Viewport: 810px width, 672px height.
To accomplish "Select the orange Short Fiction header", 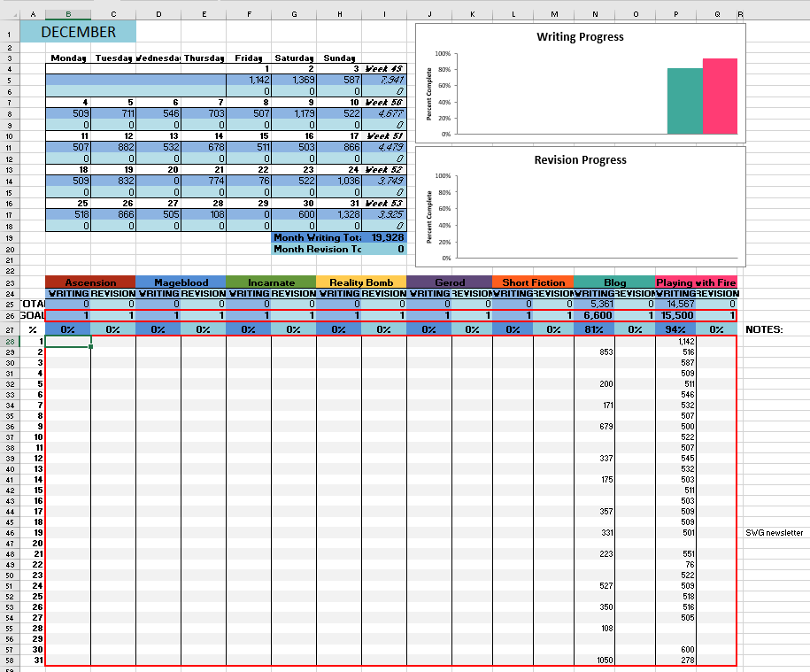I will pyautogui.click(x=533, y=282).
